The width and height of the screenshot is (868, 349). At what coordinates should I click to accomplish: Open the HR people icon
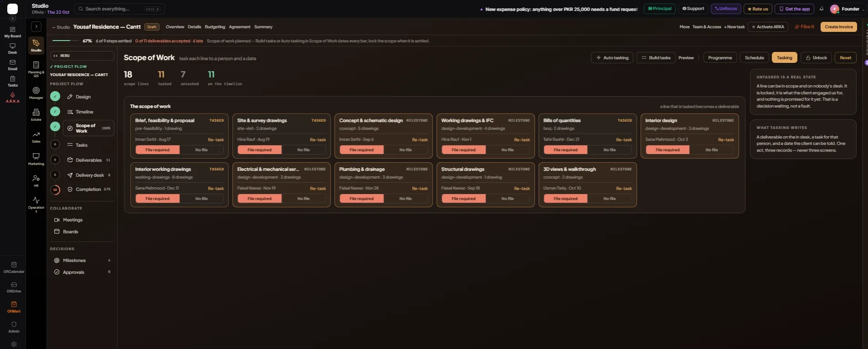36,181
